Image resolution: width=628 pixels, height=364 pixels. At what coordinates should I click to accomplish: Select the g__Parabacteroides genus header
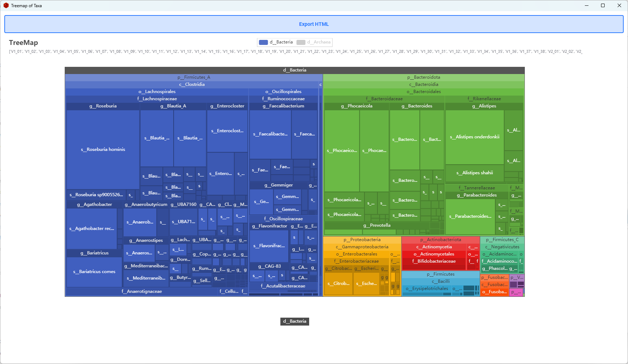point(477,195)
